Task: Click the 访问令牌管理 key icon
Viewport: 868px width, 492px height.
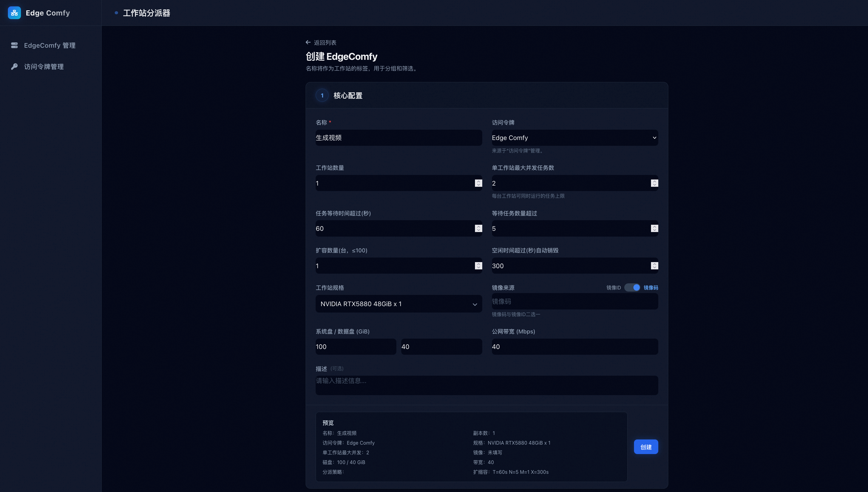Action: (x=14, y=67)
